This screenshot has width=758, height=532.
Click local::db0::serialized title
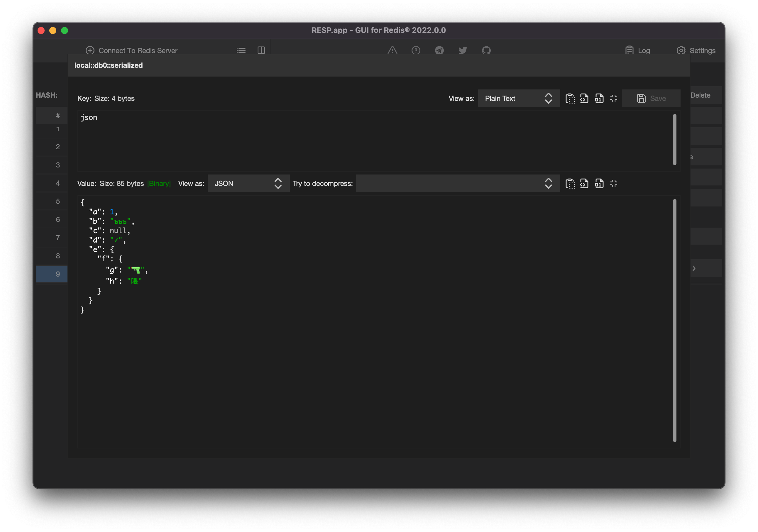[109, 65]
